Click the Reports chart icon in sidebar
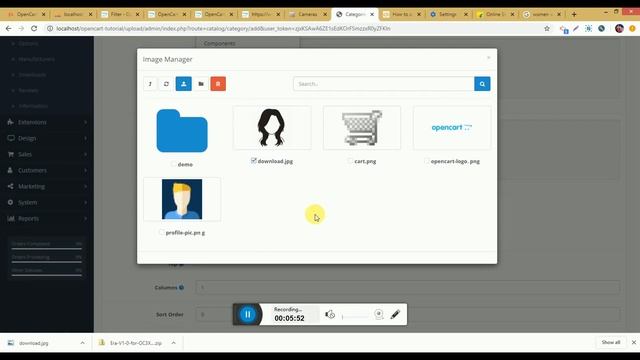Viewport: 640px width, 360px height. (11, 219)
